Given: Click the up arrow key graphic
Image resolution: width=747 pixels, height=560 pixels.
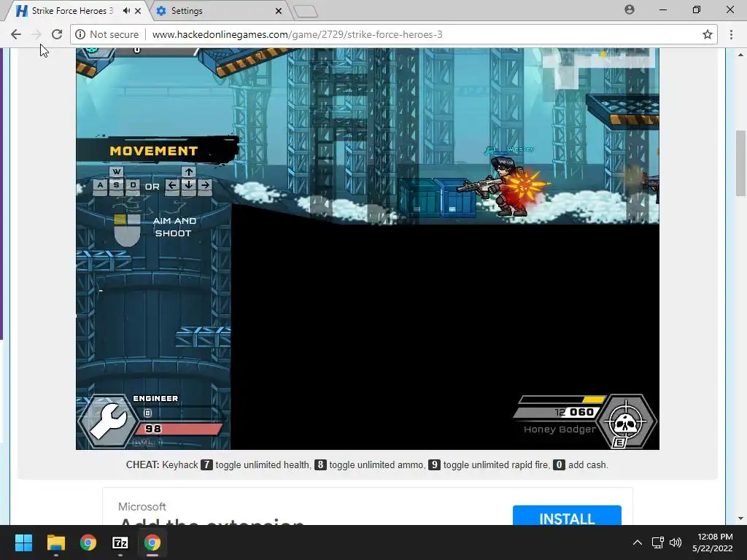Looking at the screenshot, I should coord(189,171).
